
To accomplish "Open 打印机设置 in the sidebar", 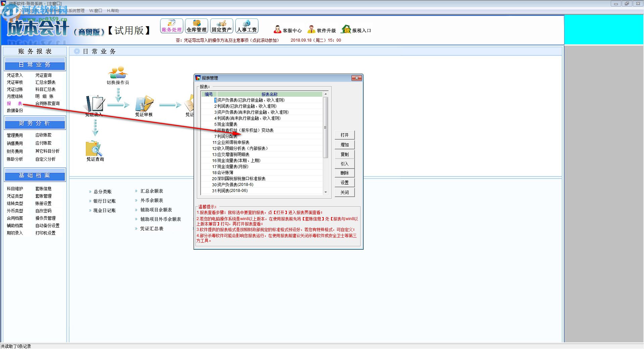I will coord(46,233).
